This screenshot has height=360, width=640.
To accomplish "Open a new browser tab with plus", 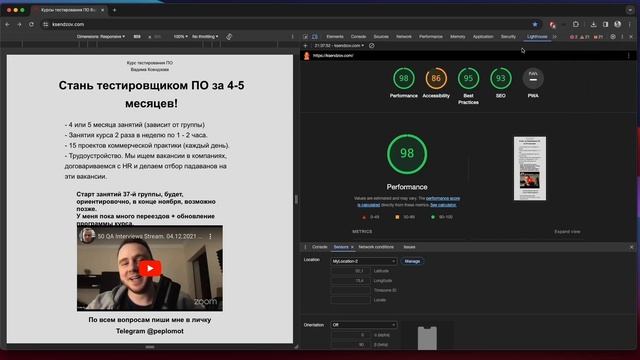I will (x=114, y=10).
